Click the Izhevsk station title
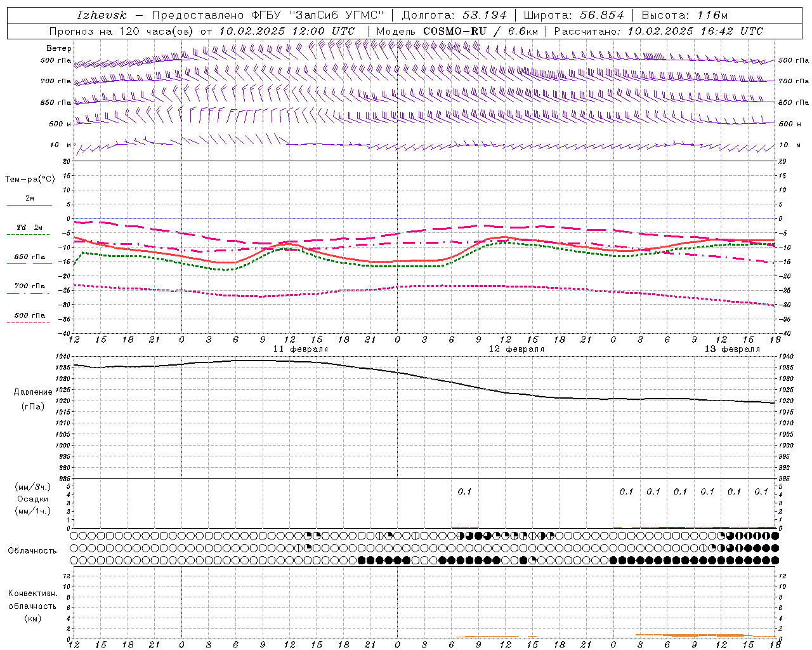The width and height of the screenshot is (812, 650). (x=101, y=15)
